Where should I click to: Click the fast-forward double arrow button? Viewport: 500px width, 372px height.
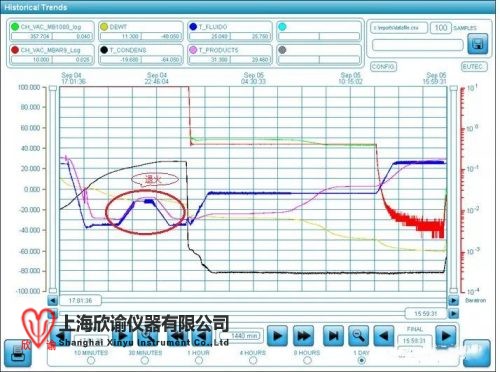(303, 336)
